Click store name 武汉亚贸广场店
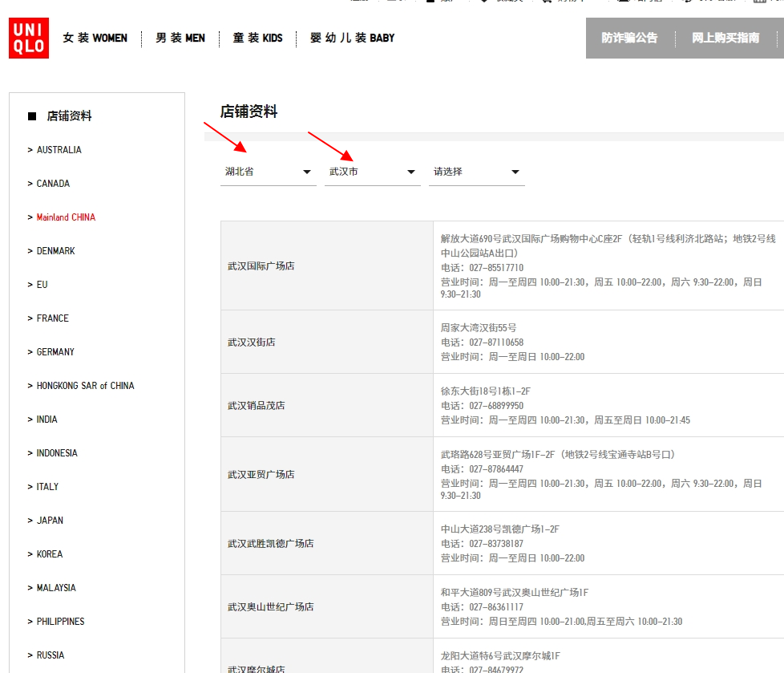 click(x=261, y=474)
